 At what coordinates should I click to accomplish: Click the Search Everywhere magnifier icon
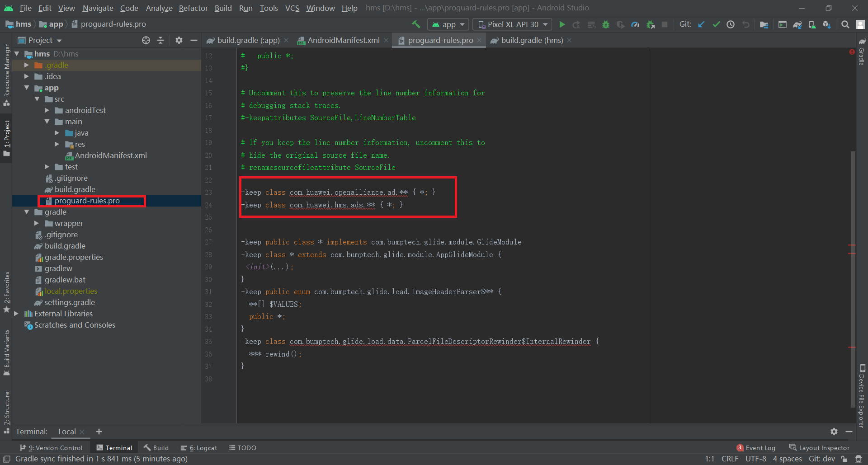[x=845, y=24]
